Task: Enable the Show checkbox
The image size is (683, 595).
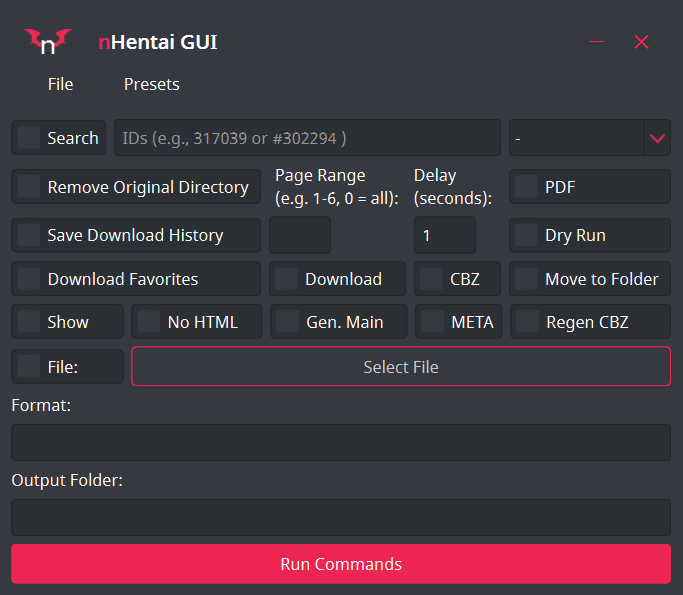Action: [29, 322]
